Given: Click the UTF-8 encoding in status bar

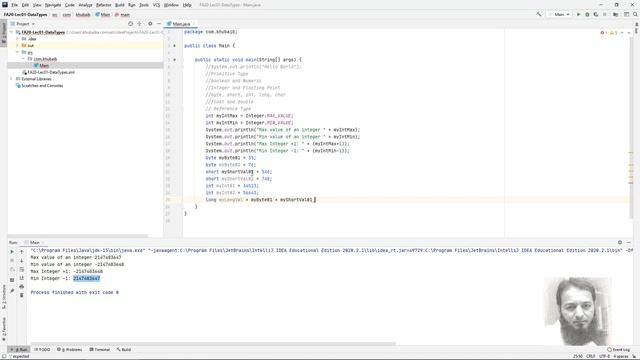Looking at the screenshot, I should [604, 356].
